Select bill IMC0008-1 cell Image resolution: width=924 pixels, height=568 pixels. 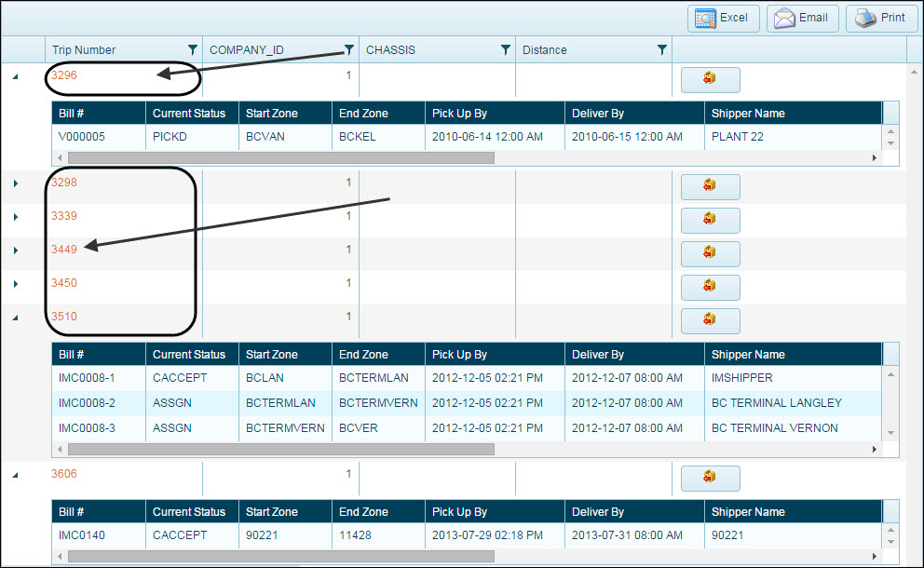click(99, 378)
